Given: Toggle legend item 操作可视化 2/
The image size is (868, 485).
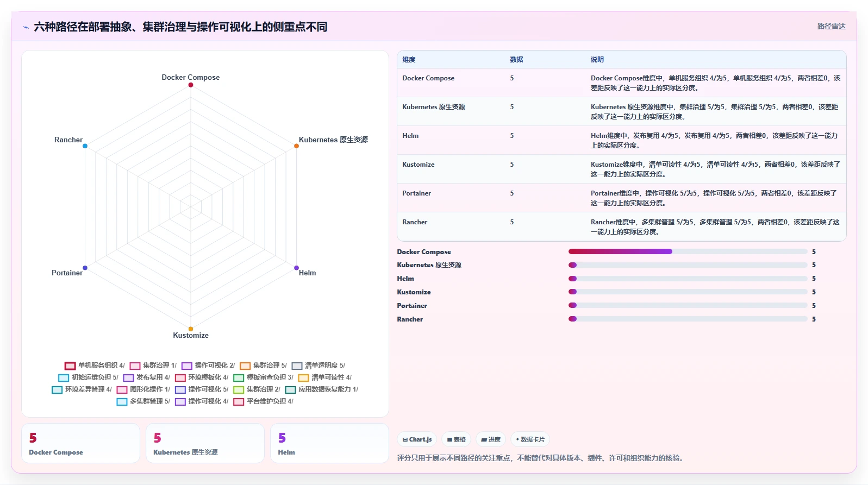Looking at the screenshot, I should pos(208,366).
